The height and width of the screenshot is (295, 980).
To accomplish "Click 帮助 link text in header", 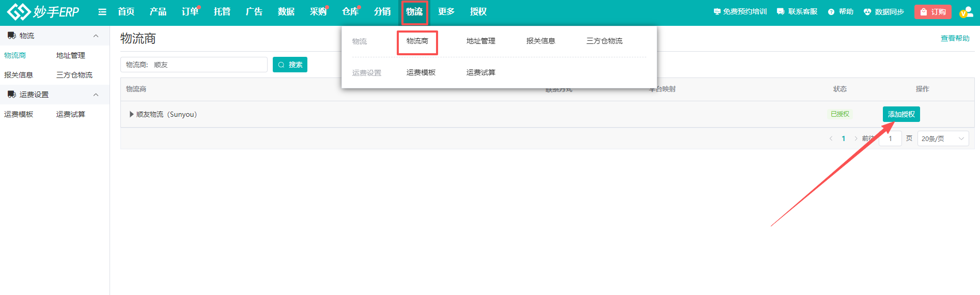I will 846,11.
